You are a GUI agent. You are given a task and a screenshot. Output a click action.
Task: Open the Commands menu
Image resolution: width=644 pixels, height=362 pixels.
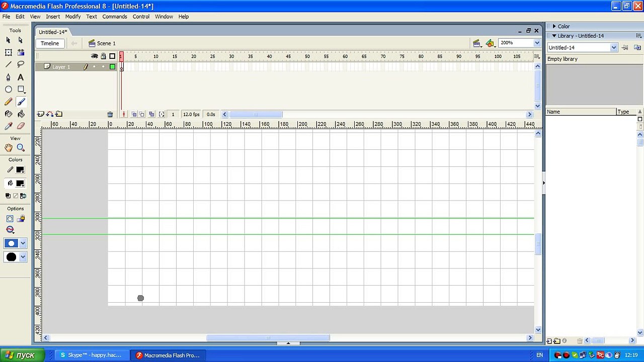click(115, 17)
